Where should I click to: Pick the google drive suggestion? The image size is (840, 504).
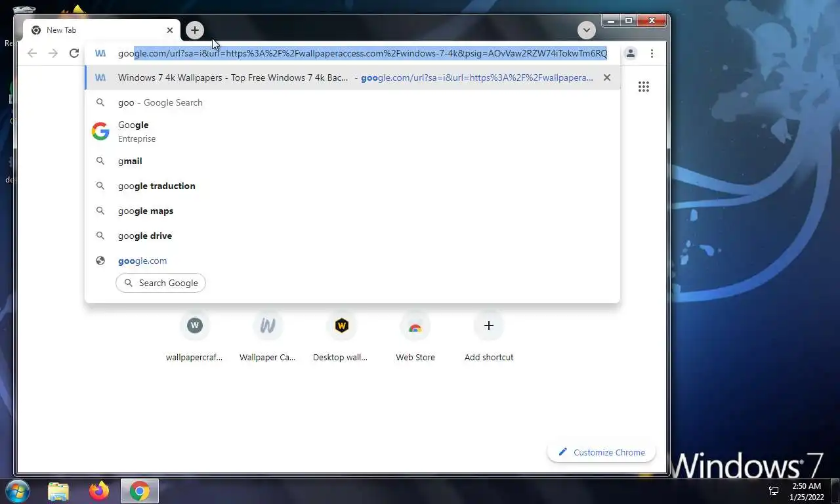352,236
